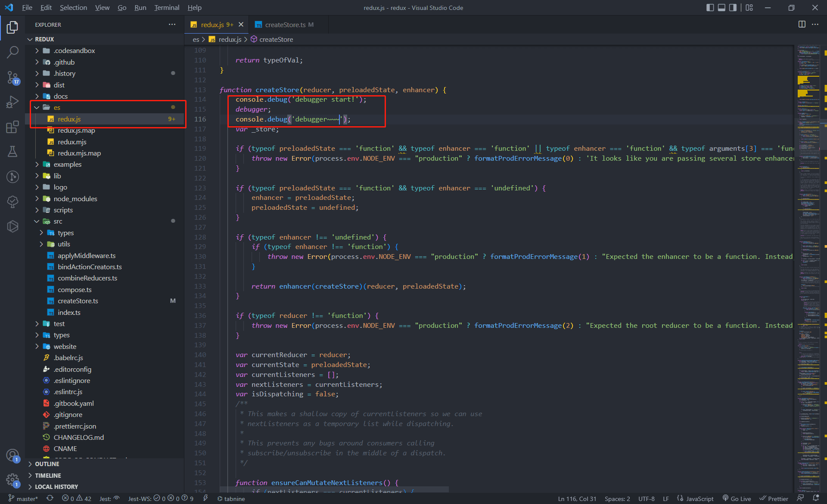Click the master* git branch indicator
This screenshot has height=504, width=827.
coord(23,498)
